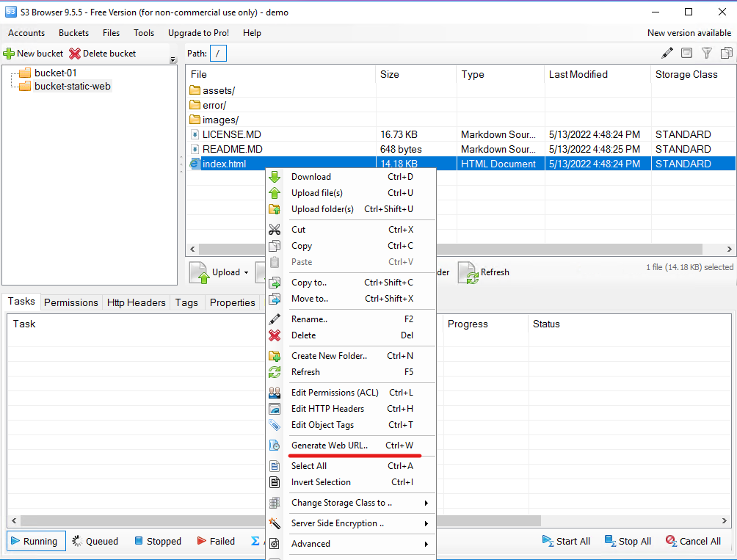Open the New version available link
Screen dimensions: 737x560
(689, 32)
